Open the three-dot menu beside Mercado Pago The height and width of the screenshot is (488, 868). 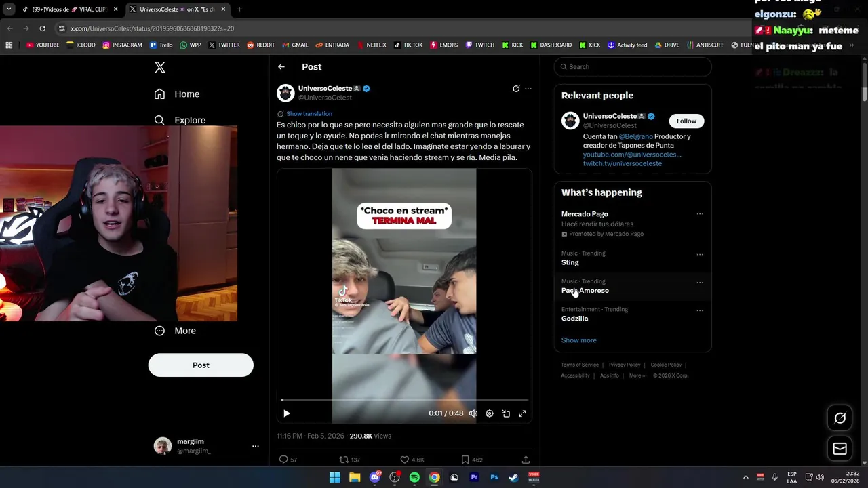click(x=700, y=214)
